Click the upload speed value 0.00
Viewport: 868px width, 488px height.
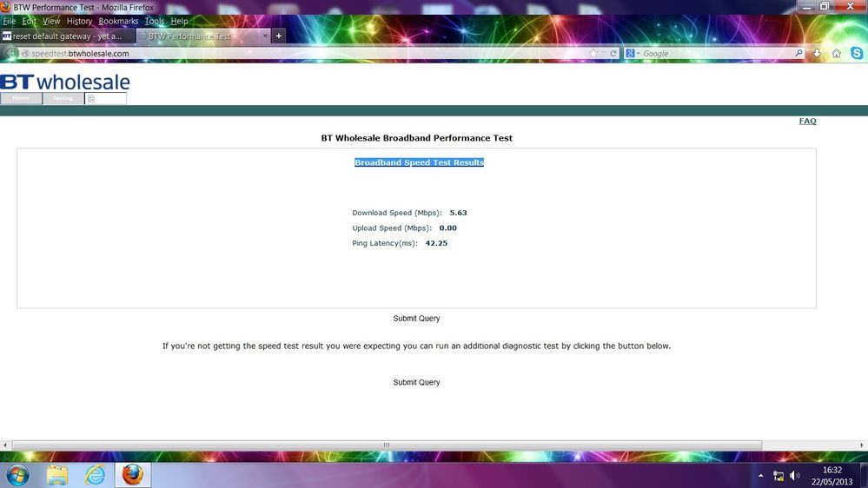pyautogui.click(x=447, y=228)
